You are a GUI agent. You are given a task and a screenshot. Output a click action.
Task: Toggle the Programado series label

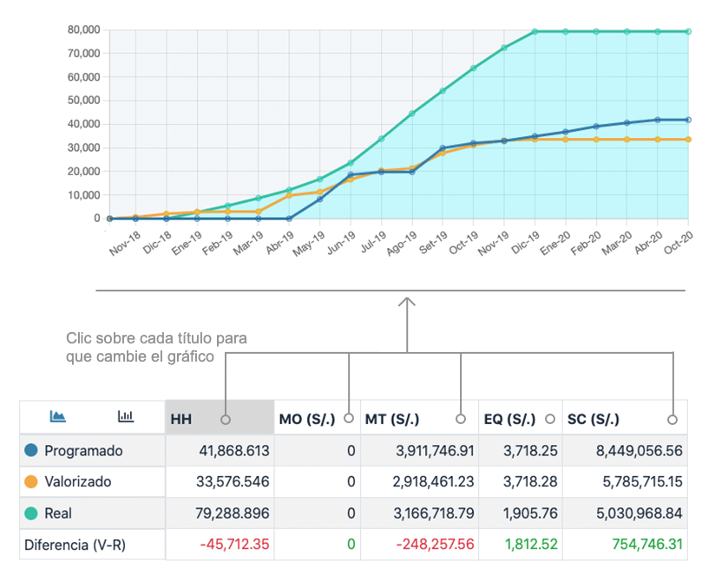(83, 451)
